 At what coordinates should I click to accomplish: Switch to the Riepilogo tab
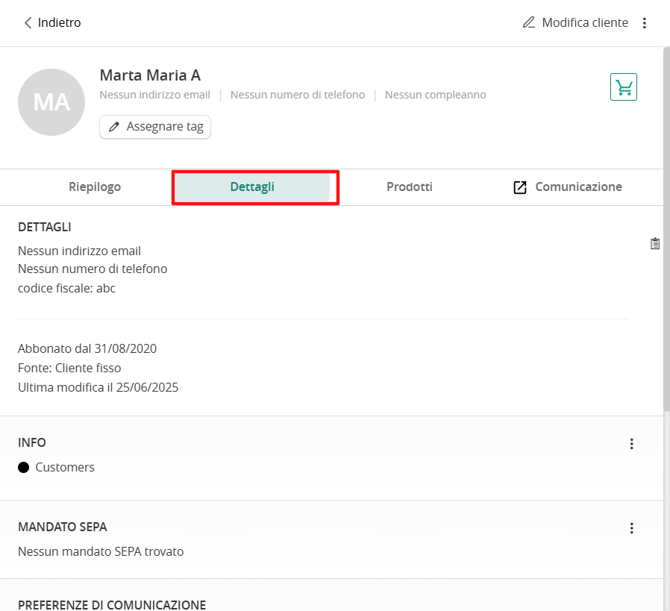click(95, 187)
